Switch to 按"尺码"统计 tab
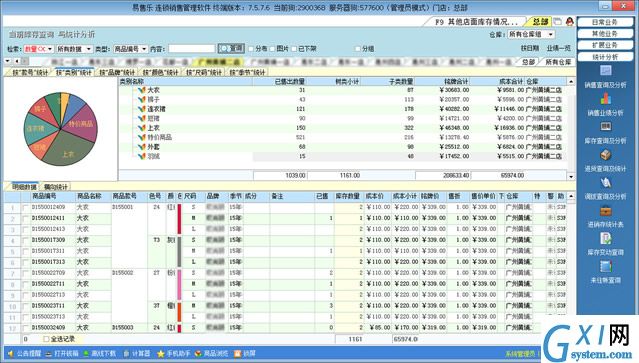This screenshot has height=363, width=639. pos(204,73)
